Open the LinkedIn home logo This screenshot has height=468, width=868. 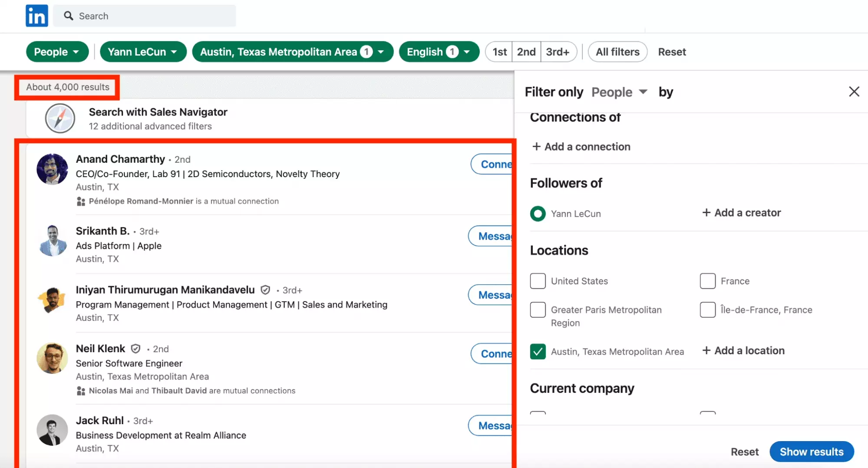tap(37, 16)
